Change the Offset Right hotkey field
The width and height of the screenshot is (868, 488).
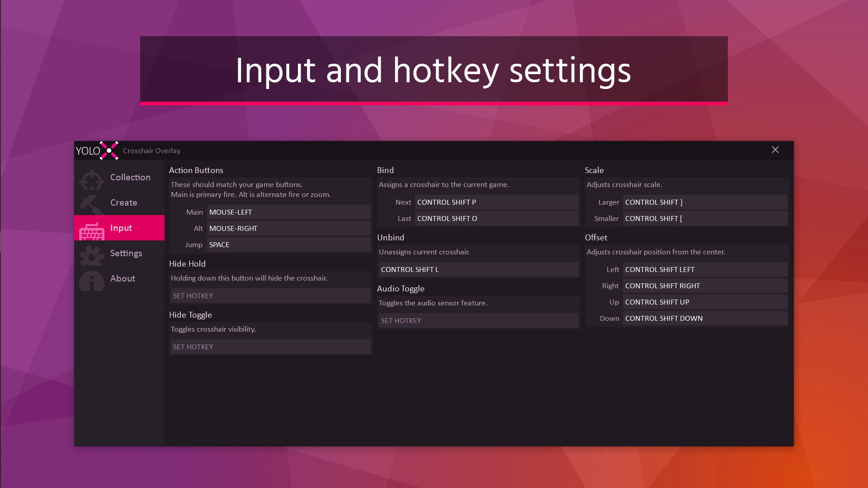[704, 286]
